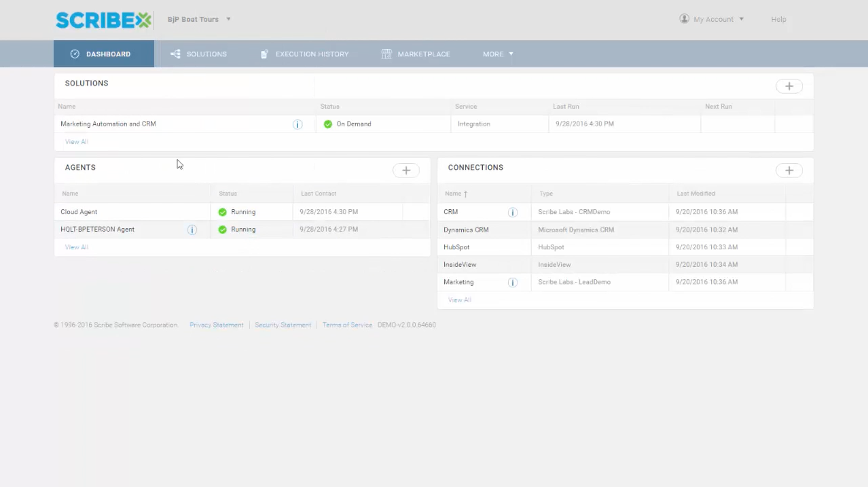Click the 9/28/2016 4:27 PM contact time
Screen dimensions: 868x487
329,230
